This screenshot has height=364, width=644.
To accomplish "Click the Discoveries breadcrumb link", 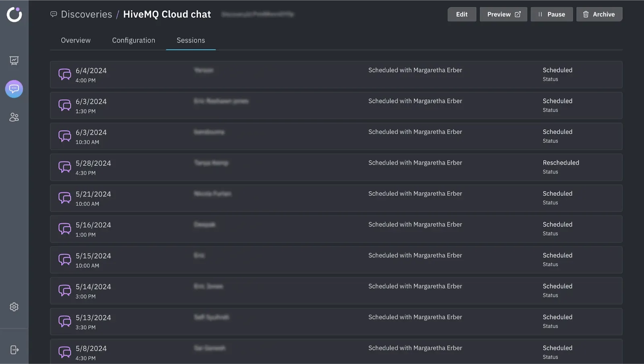I will click(x=86, y=14).
